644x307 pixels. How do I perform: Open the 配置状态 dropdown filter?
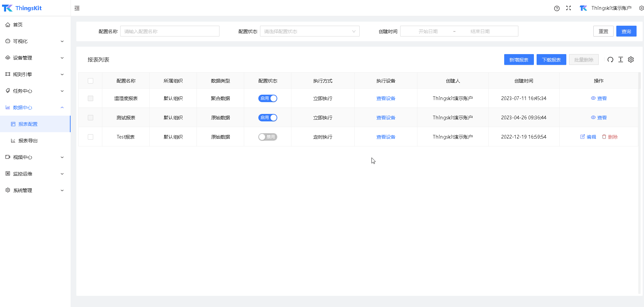(309, 31)
